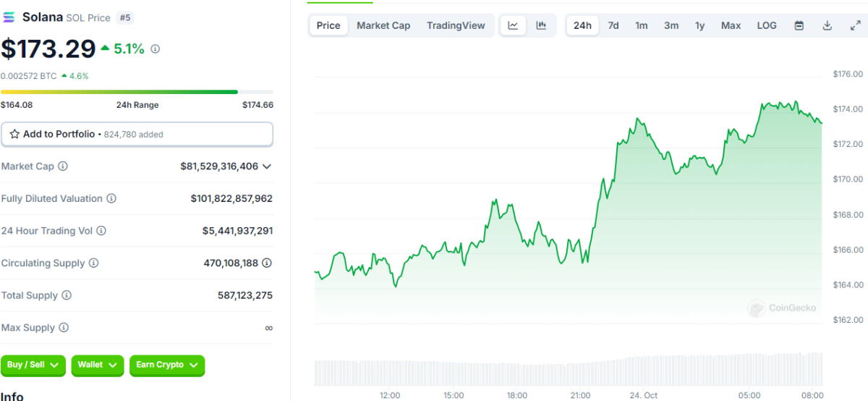868x401 pixels.
Task: Open the Buy / Sell dropdown
Action: point(33,365)
